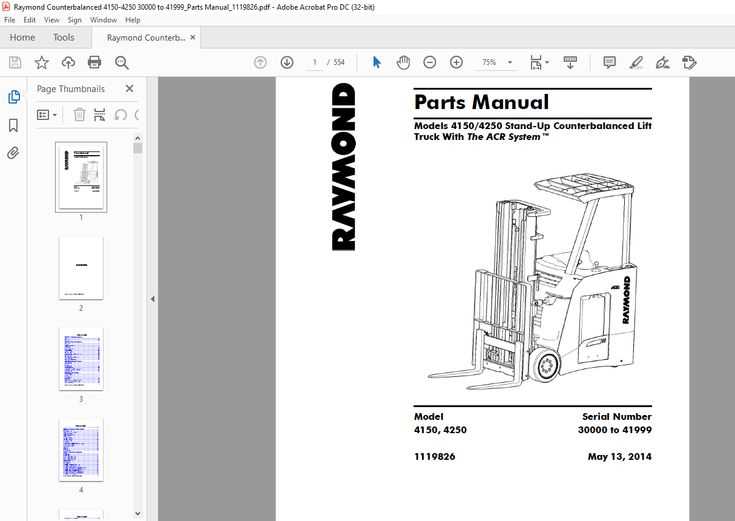Collapse the navigation pane arrow
The width and height of the screenshot is (735, 521).
(152, 299)
